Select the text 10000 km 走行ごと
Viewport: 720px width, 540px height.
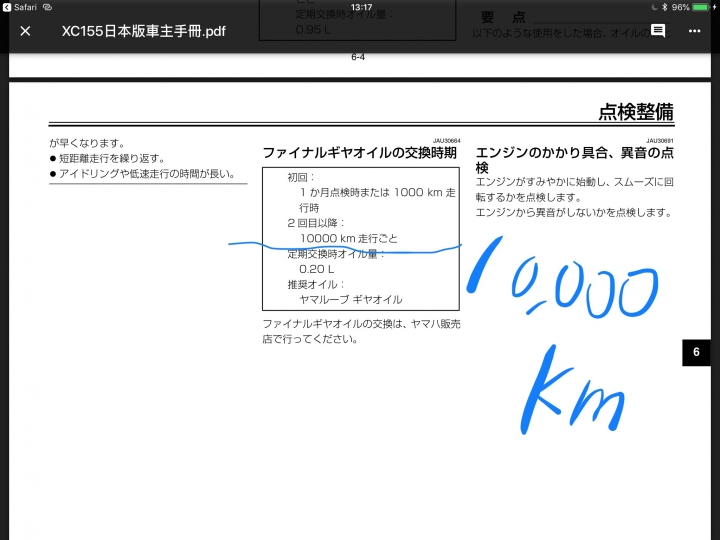click(x=349, y=238)
